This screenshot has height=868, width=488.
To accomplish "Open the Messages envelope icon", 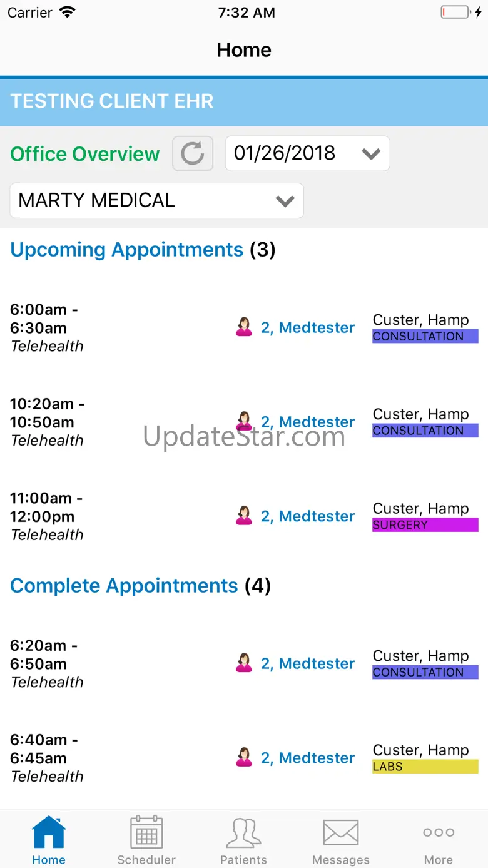I will (341, 833).
